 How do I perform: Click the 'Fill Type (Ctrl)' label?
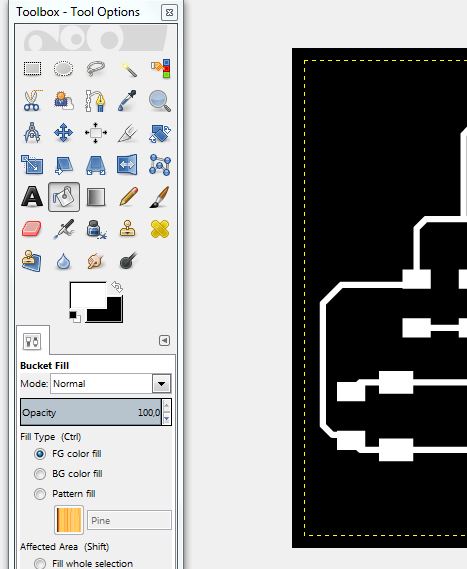coord(50,437)
